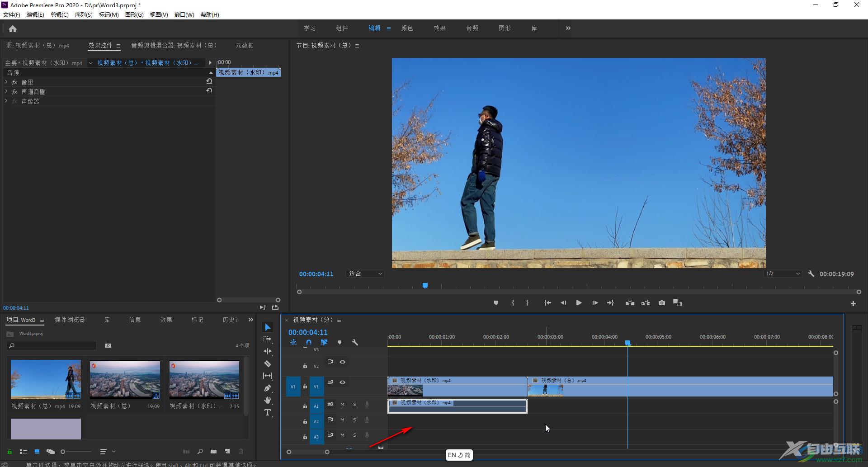Toggle lock on track V2
The width and height of the screenshot is (868, 467).
(x=305, y=366)
